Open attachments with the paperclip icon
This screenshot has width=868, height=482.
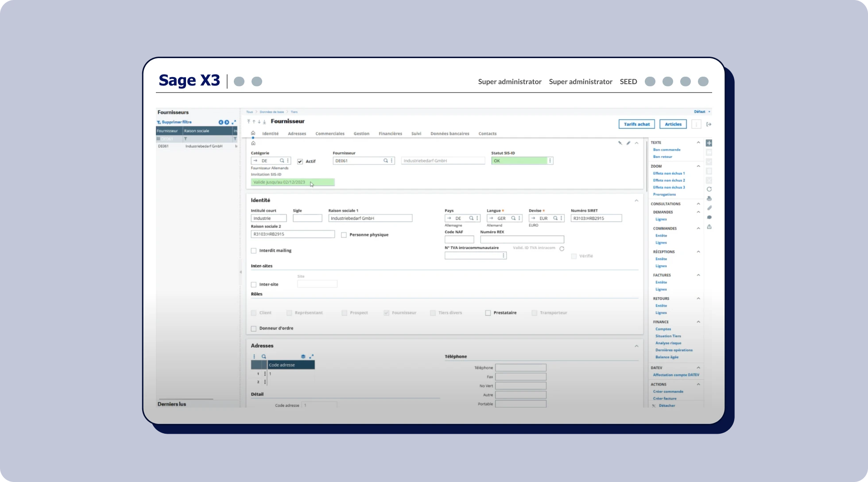coord(709,208)
